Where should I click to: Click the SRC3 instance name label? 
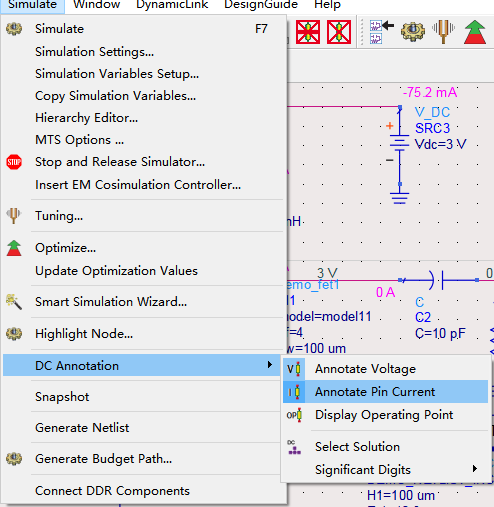[432, 128]
